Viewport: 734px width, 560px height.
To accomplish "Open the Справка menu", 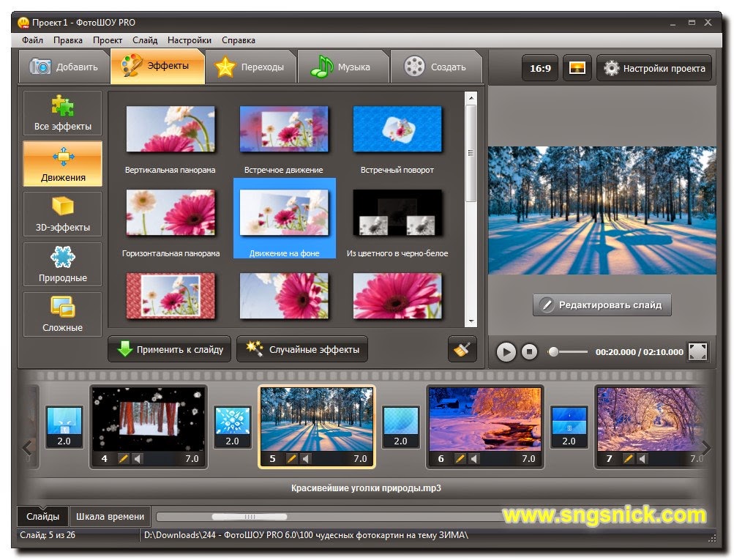I will (239, 40).
